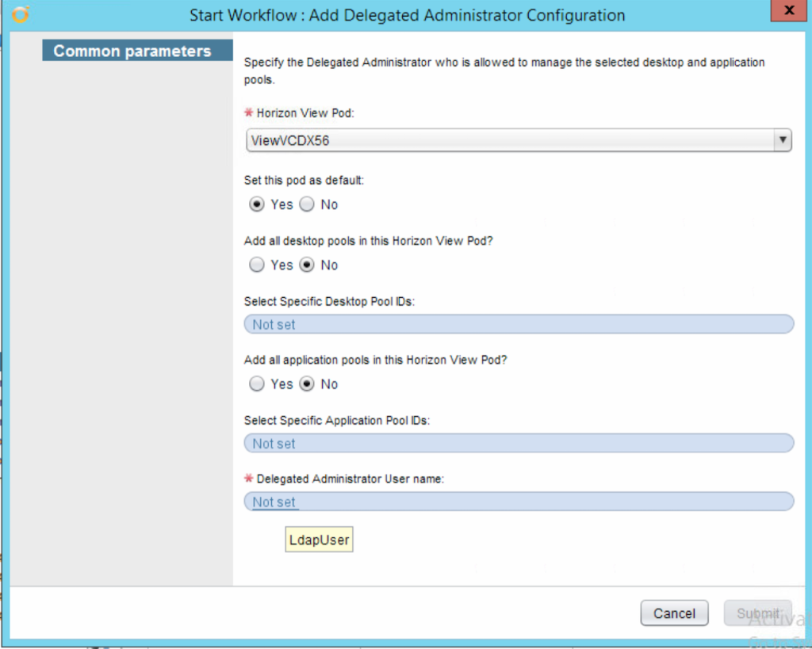Click the 'Delegated Administrator User name:' label
This screenshot has height=649, width=812.
[x=350, y=479]
